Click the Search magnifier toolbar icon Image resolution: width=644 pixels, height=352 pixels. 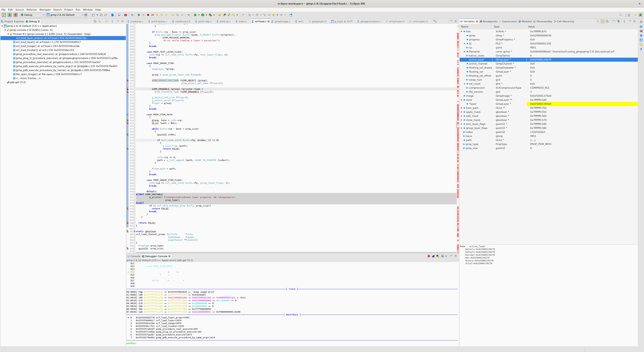[x=233, y=15]
